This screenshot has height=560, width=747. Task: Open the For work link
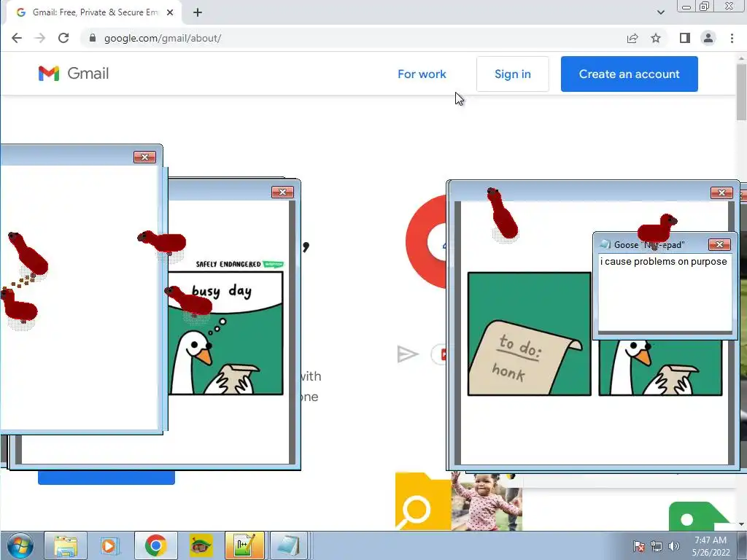[x=422, y=74]
